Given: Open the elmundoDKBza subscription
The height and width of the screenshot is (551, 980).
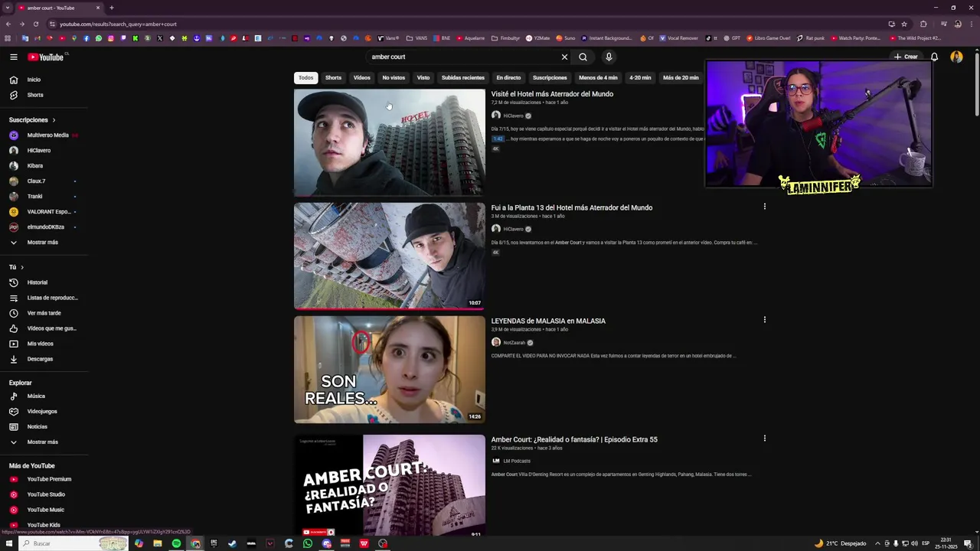Looking at the screenshot, I should (46, 227).
